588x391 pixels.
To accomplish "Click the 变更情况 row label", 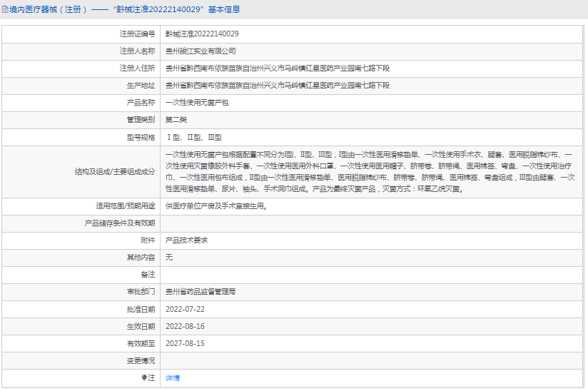I will pyautogui.click(x=141, y=360).
